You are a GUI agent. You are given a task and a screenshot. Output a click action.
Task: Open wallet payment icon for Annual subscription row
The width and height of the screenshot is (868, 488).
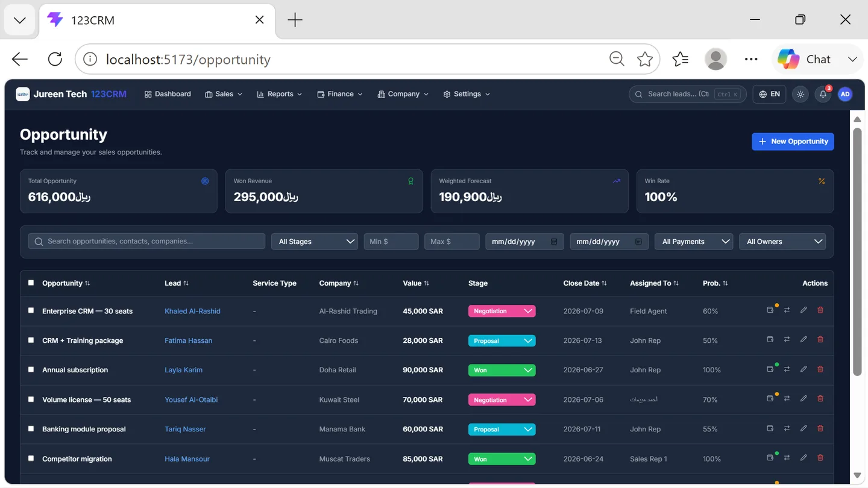770,369
